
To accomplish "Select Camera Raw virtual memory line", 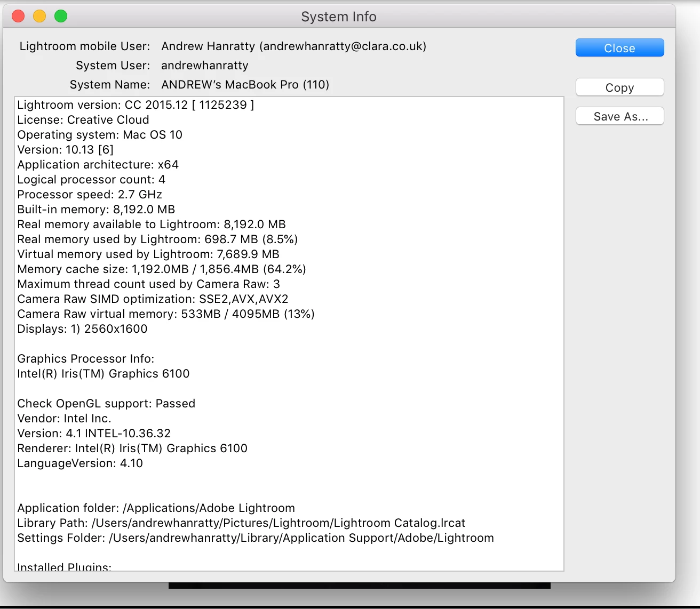I will (166, 314).
